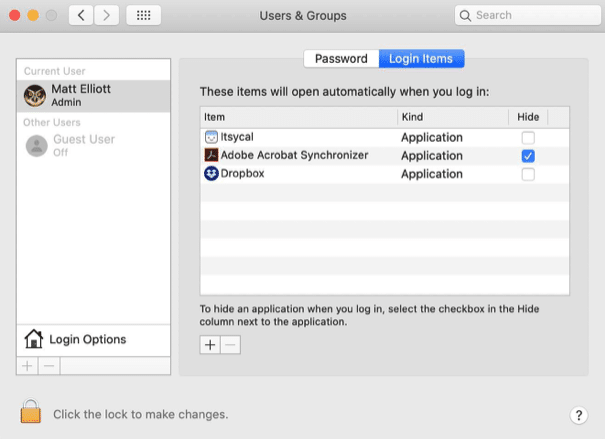The image size is (605, 439).
Task: Click the show all preferences grid icon
Action: (143, 16)
